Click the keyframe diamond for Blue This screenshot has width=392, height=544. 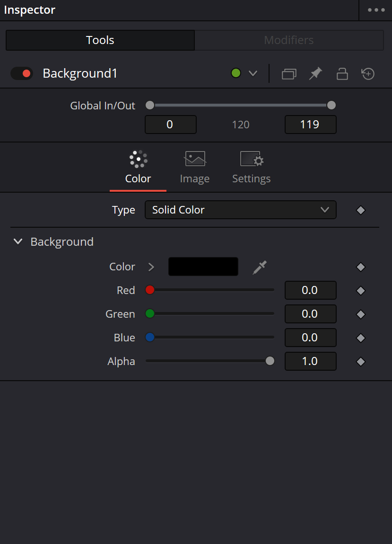pos(361,338)
